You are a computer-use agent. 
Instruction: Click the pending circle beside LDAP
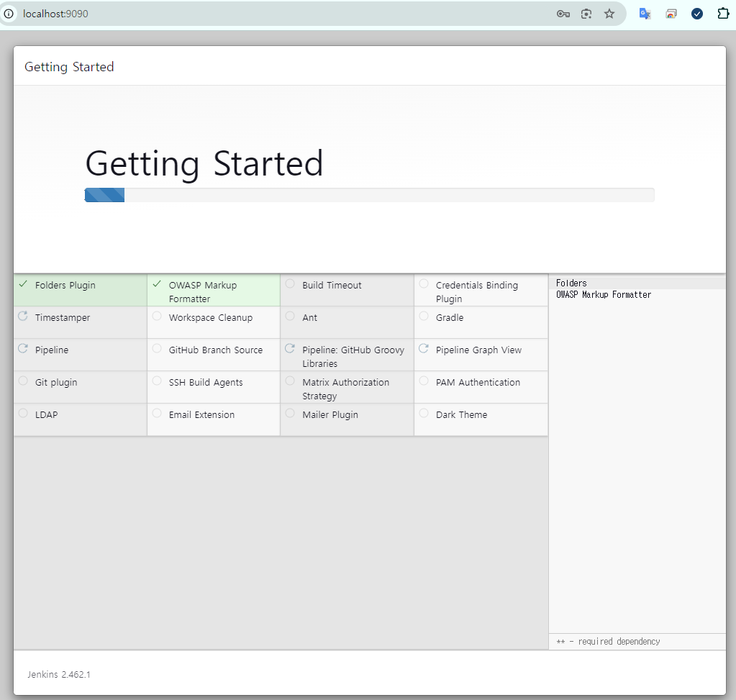click(23, 414)
